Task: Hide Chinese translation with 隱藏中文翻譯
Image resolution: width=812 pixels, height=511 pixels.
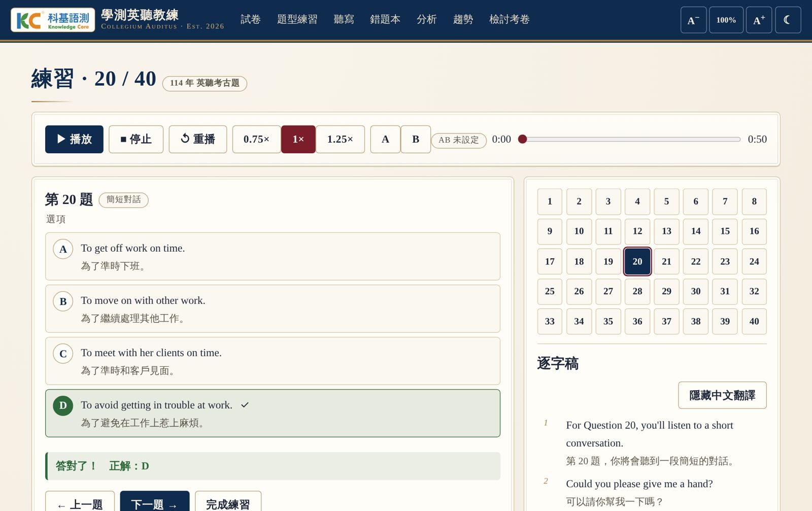Action: (x=722, y=395)
